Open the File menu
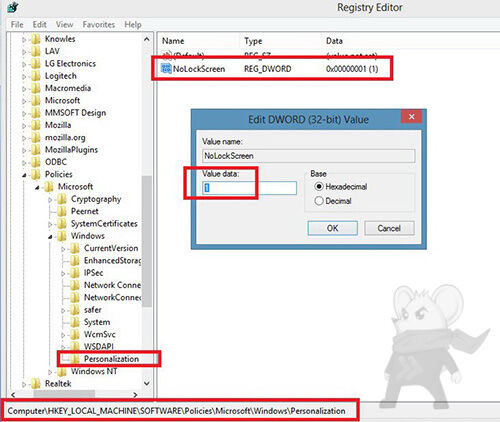500x422 pixels. pyautogui.click(x=17, y=25)
